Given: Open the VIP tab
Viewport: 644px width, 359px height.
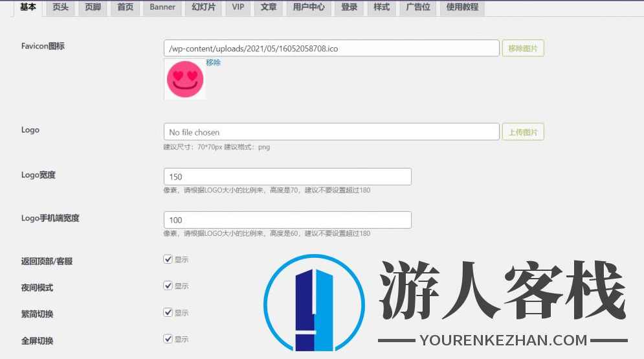Looking at the screenshot, I should pyautogui.click(x=238, y=7).
